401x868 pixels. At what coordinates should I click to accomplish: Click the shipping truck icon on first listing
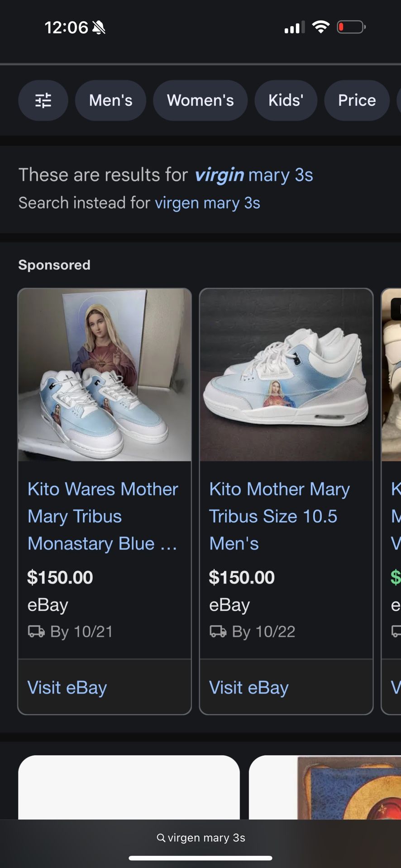[x=36, y=632]
